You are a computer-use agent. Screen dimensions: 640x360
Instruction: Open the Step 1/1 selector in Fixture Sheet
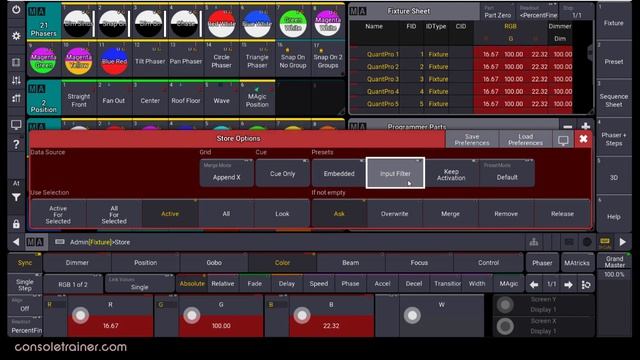576,11
